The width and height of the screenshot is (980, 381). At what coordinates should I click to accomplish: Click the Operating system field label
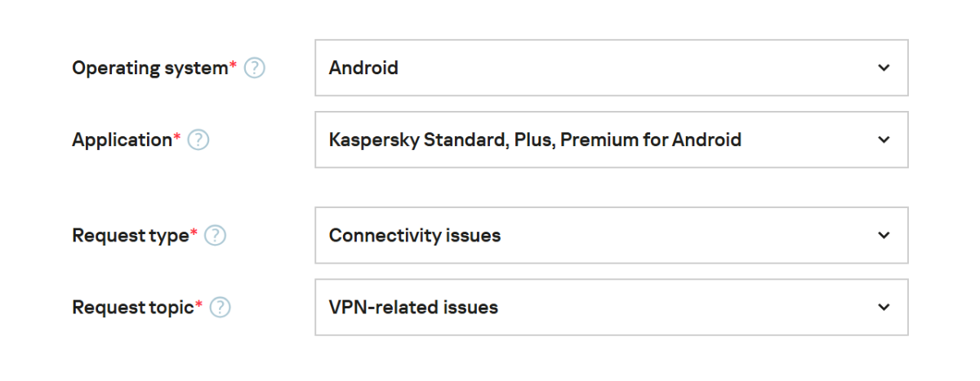click(149, 69)
